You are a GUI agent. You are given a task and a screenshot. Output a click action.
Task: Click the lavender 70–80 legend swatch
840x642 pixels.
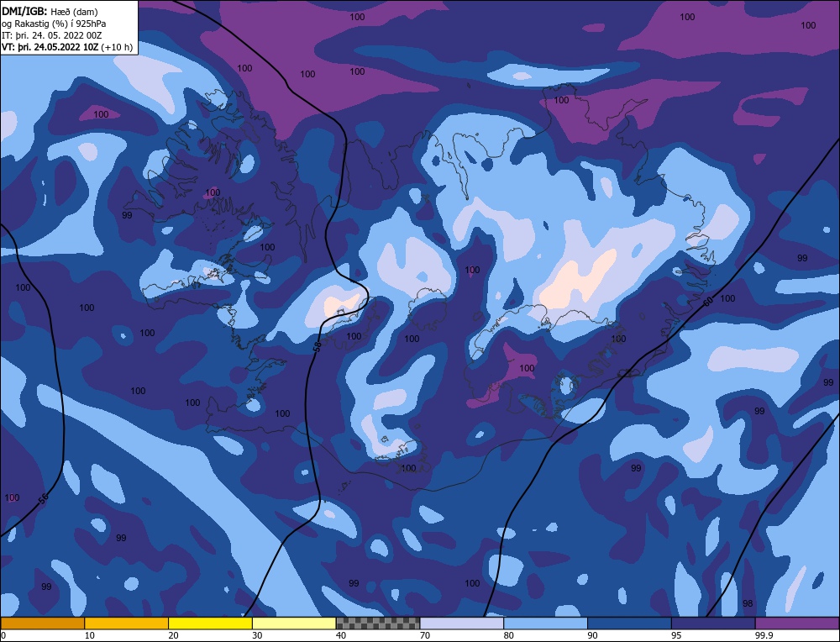coord(462,624)
